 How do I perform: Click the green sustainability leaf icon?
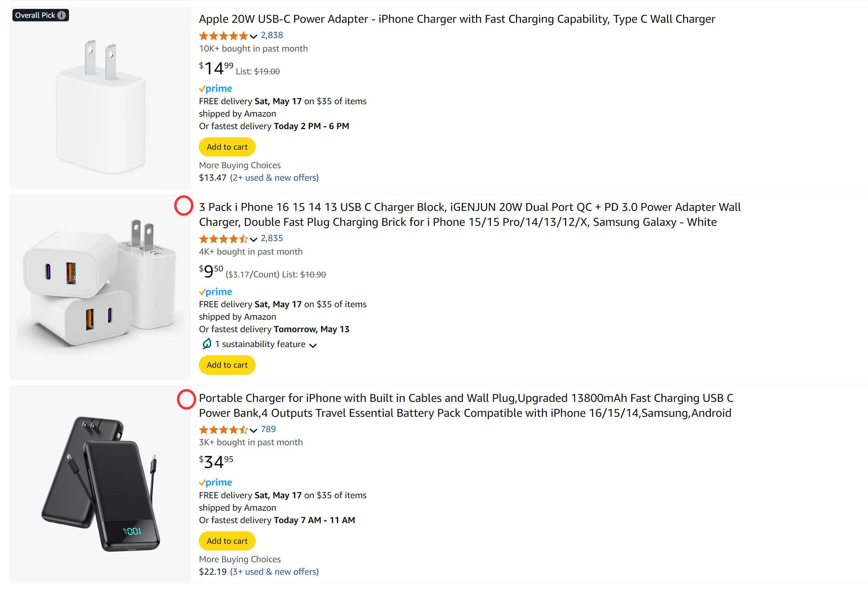pyautogui.click(x=207, y=344)
